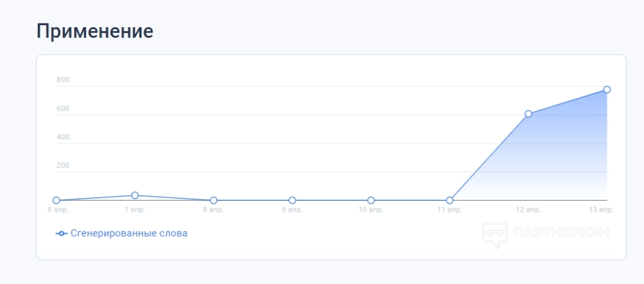Click the 10 апр. data point

pos(371,200)
